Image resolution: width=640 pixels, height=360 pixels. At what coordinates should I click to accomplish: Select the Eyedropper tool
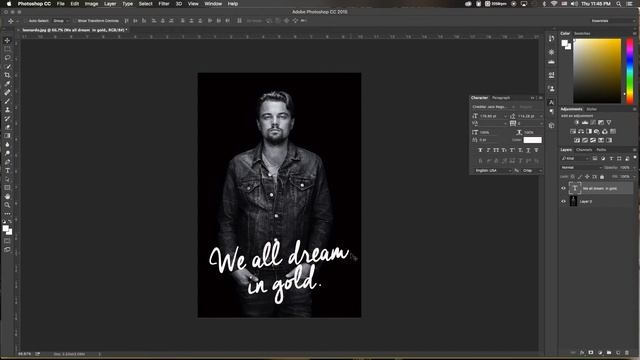click(7, 84)
